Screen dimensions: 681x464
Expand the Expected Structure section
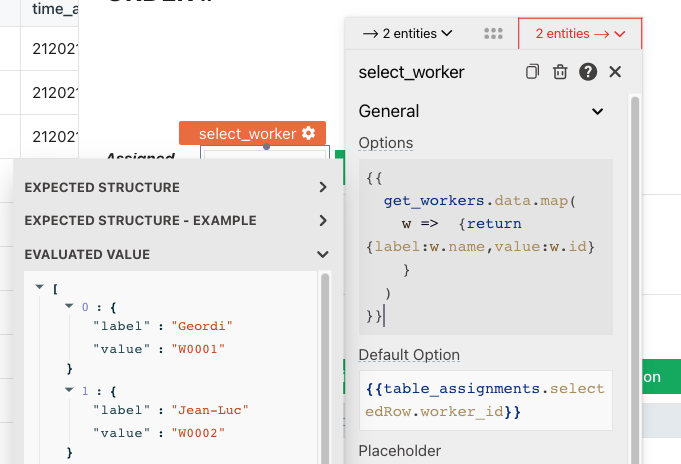point(322,187)
